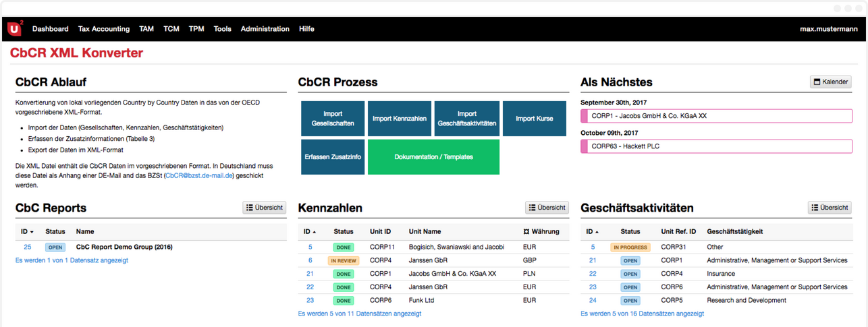The height and width of the screenshot is (327, 868).
Task: Open CbC report ID 25 link
Action: pos(28,247)
